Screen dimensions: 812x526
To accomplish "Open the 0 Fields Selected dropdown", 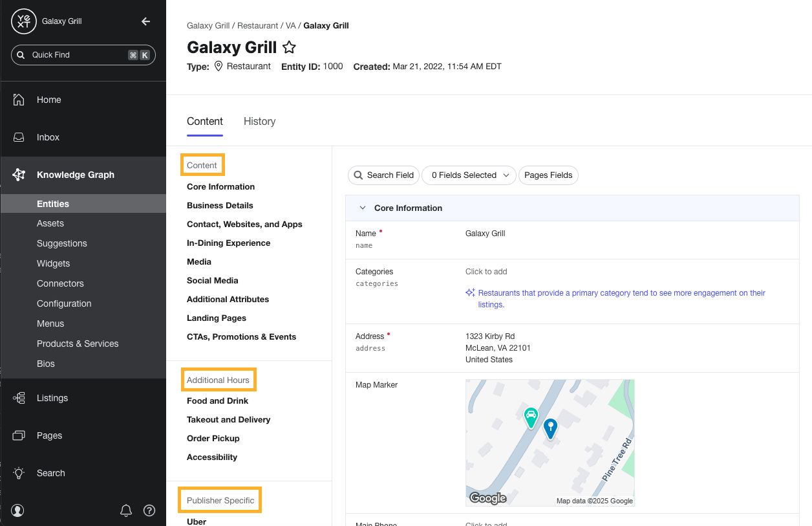I will pyautogui.click(x=469, y=175).
